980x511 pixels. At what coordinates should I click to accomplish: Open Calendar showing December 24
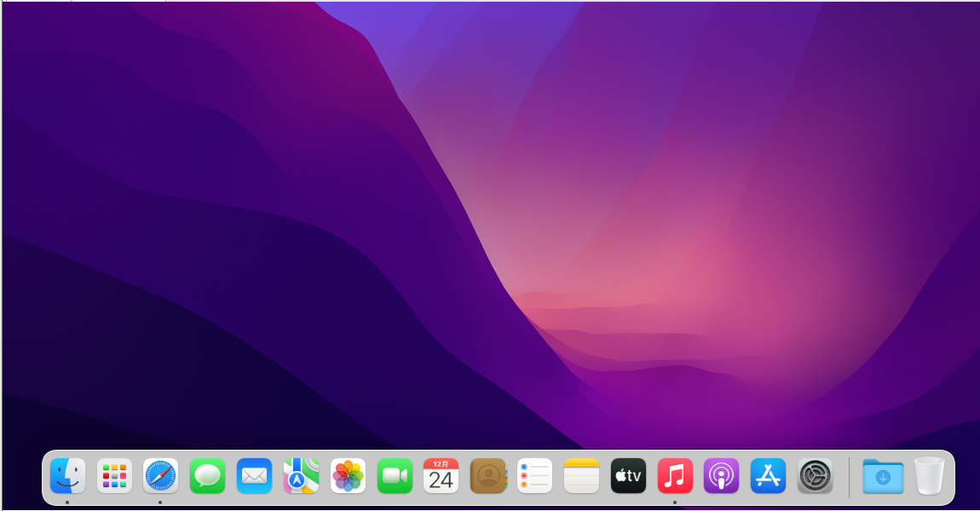(x=441, y=476)
